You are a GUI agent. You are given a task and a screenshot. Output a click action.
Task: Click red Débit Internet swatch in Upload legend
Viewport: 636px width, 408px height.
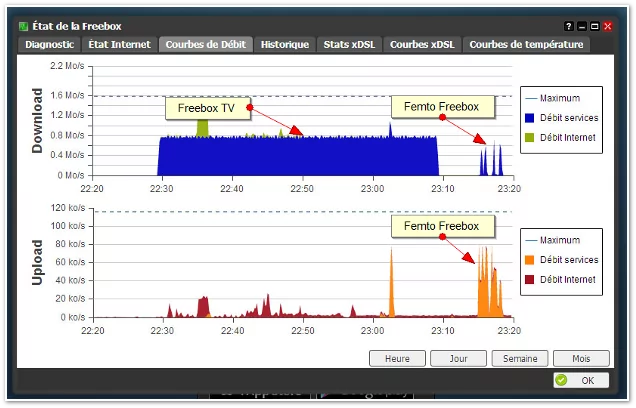(x=530, y=279)
